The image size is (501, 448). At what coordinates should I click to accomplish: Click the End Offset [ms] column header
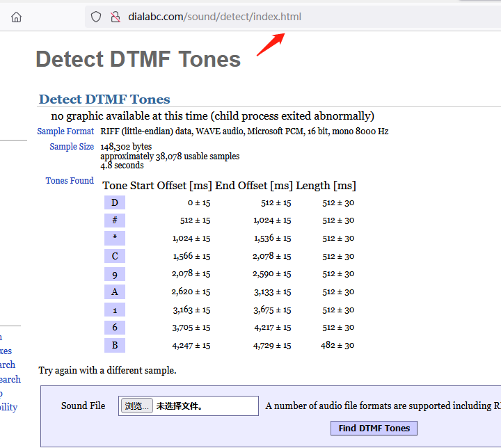pos(254,186)
